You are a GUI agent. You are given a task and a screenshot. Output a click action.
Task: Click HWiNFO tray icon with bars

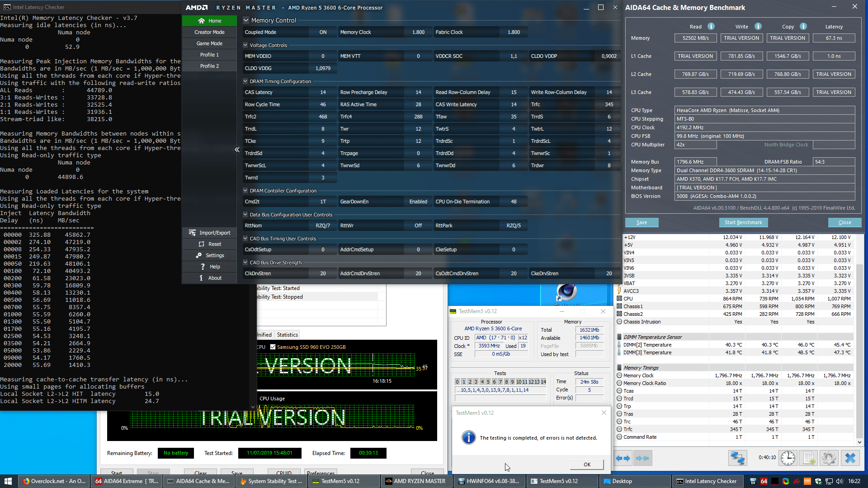coord(753,481)
